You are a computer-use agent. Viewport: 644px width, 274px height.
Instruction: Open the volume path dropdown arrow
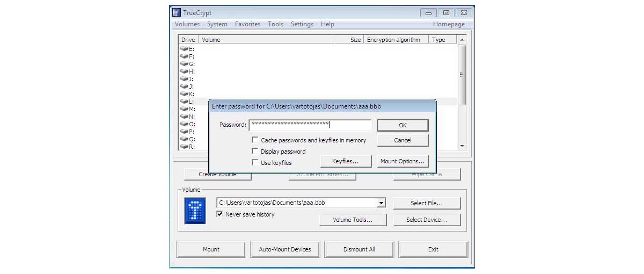click(381, 203)
